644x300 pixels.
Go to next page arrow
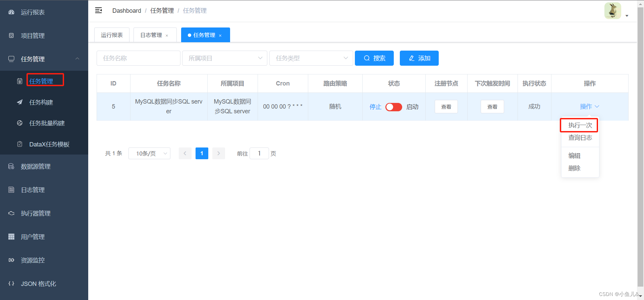pos(219,153)
